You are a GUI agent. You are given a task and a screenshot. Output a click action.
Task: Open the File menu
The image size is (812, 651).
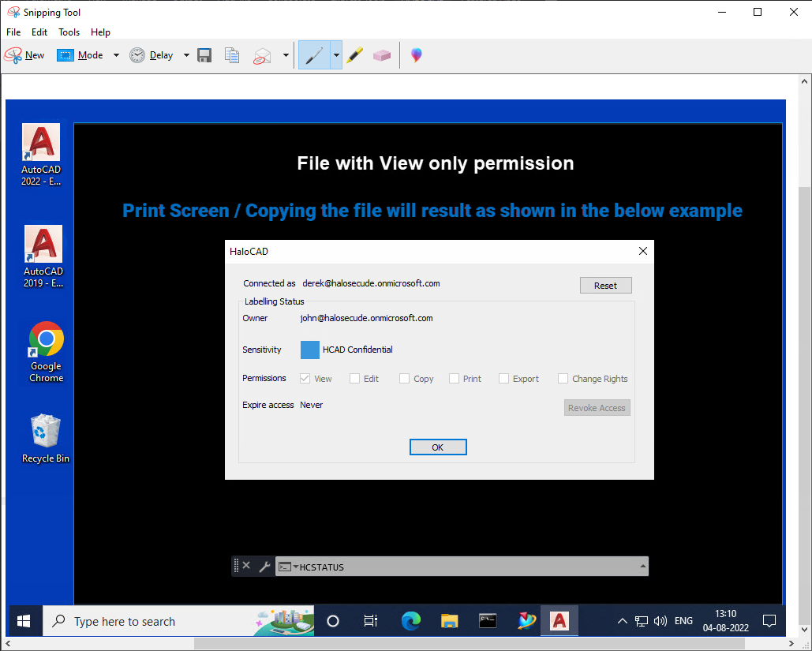13,32
